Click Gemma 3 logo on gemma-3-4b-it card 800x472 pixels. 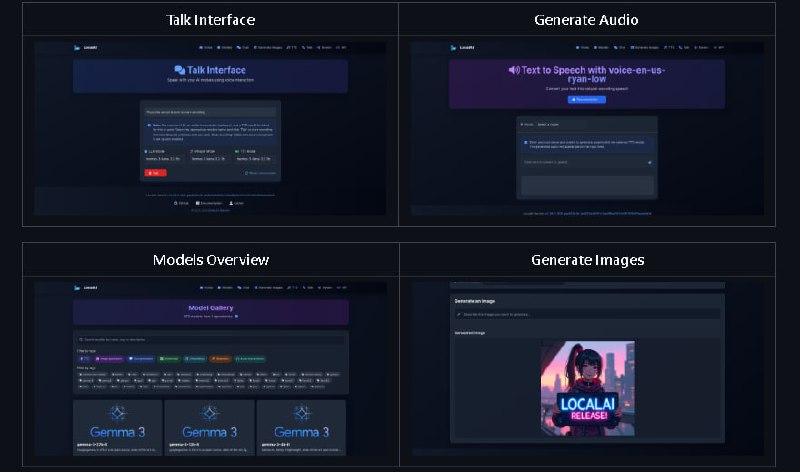click(x=301, y=423)
